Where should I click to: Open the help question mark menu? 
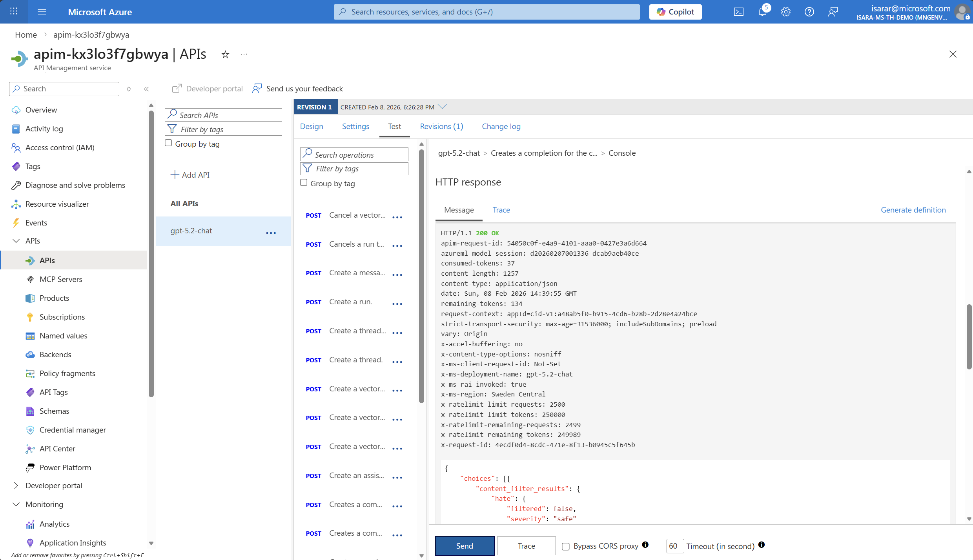coord(809,12)
